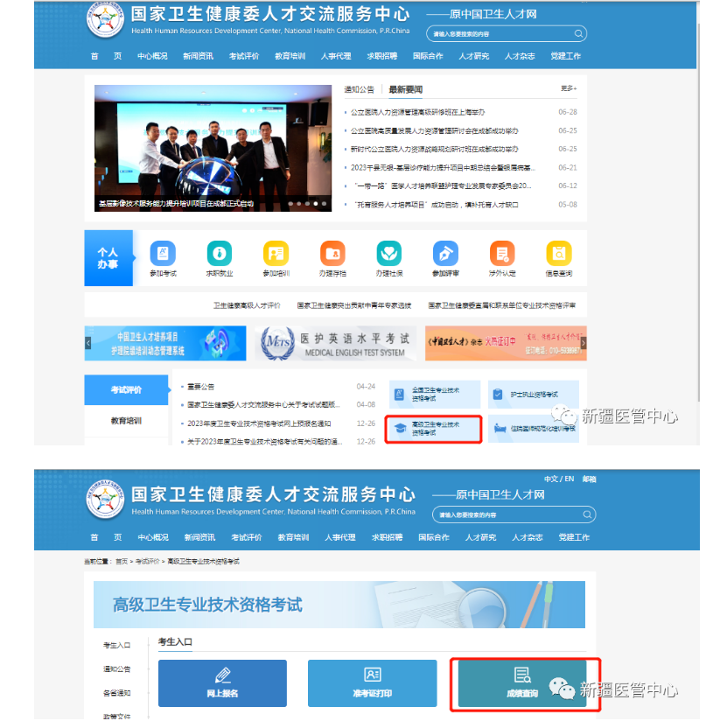Select 通知公告 in left sidebar
This screenshot has height=728, width=727.
(x=116, y=669)
